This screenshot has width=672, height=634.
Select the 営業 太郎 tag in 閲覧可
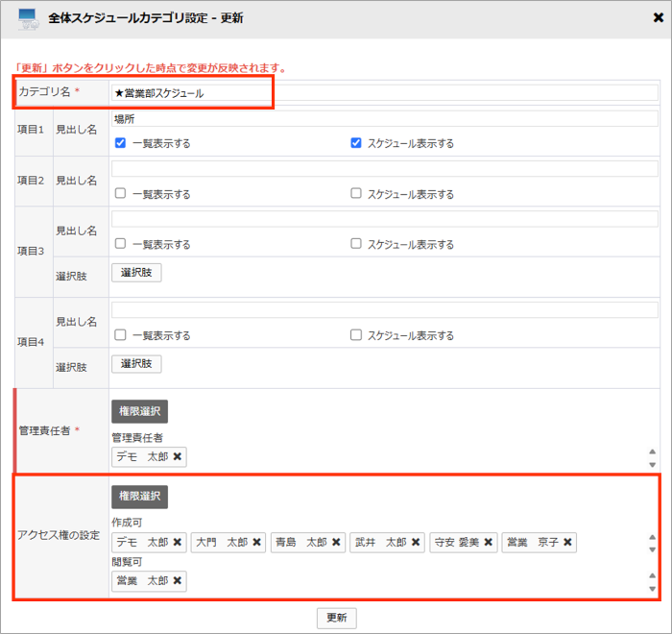149,581
